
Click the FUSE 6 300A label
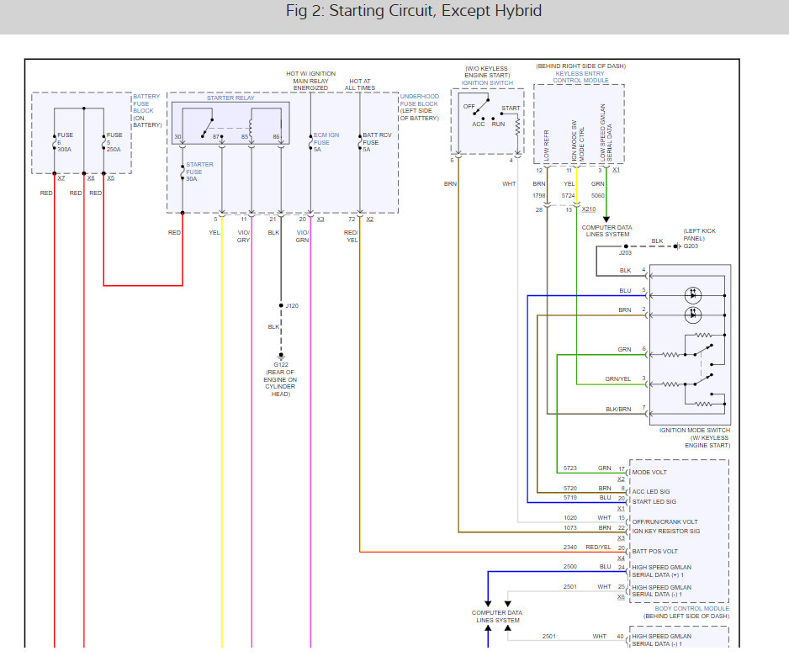click(x=65, y=142)
